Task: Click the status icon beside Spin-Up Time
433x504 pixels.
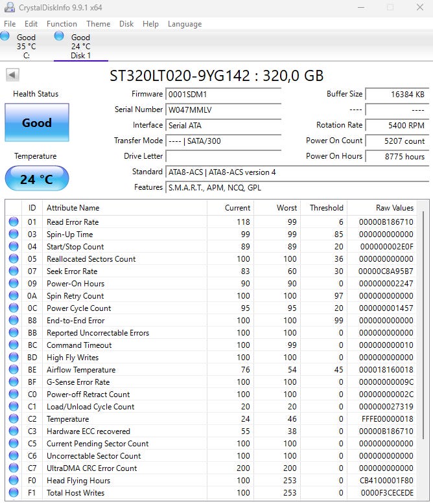Action: pos(14,234)
